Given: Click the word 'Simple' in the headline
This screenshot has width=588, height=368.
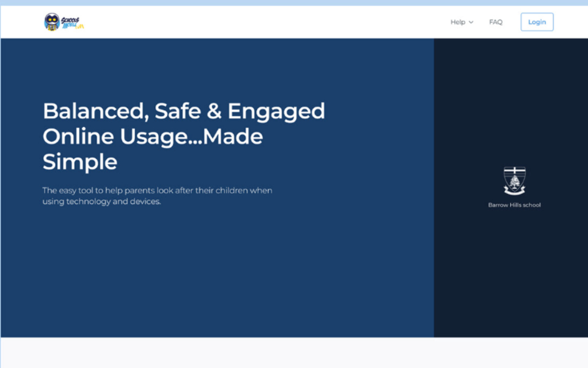Looking at the screenshot, I should coord(80,162).
